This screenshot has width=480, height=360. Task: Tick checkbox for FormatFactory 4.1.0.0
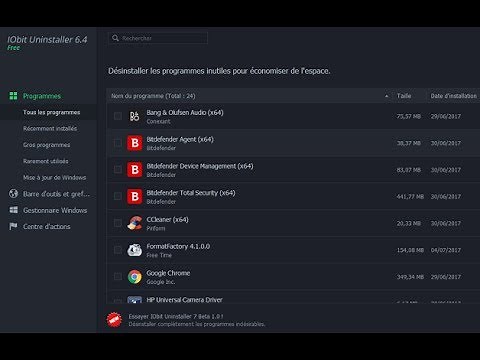pyautogui.click(x=118, y=250)
